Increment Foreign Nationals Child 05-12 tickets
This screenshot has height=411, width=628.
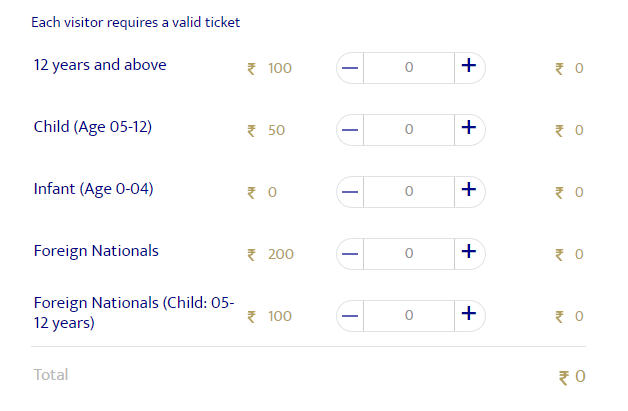(x=467, y=315)
